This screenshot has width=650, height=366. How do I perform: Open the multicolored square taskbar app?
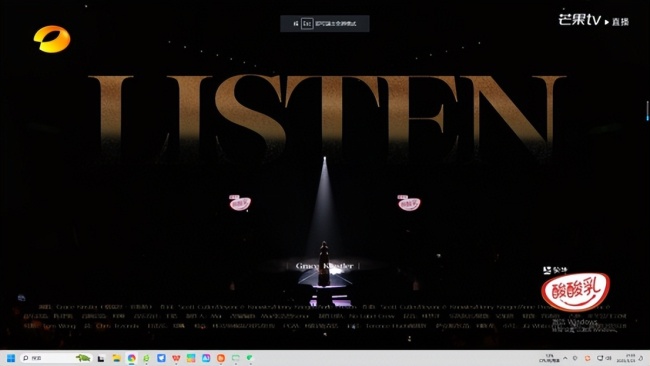(x=191, y=358)
